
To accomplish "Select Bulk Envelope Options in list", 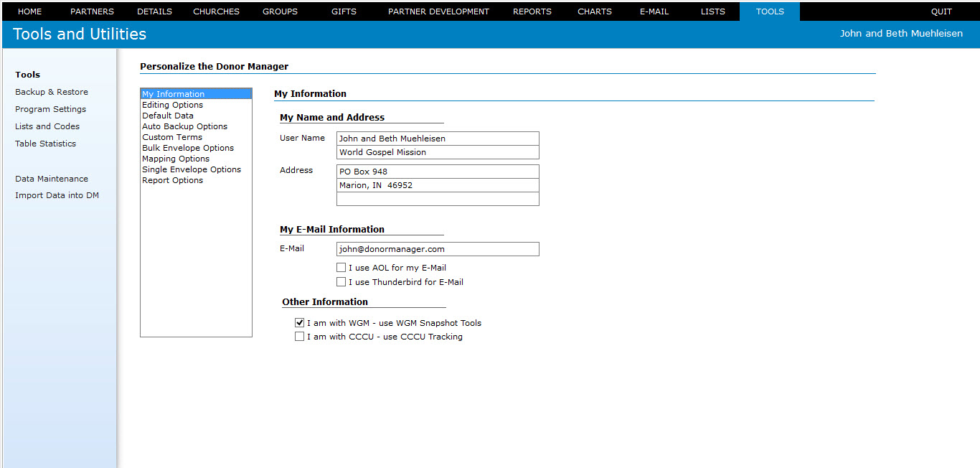I will pos(196,148).
